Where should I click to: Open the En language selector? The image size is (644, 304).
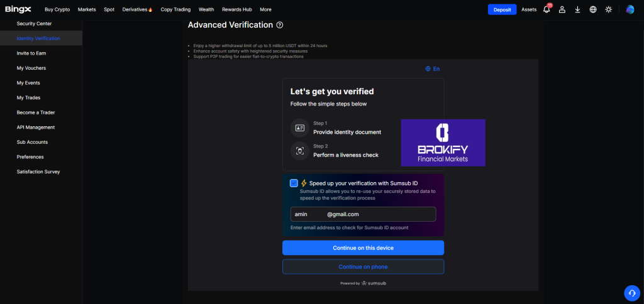(433, 68)
